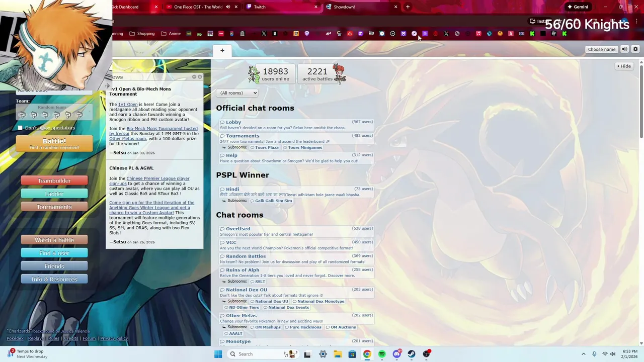Open the Task View taskbar icon
Viewport: 644px width, 362px height.
pos(307,354)
